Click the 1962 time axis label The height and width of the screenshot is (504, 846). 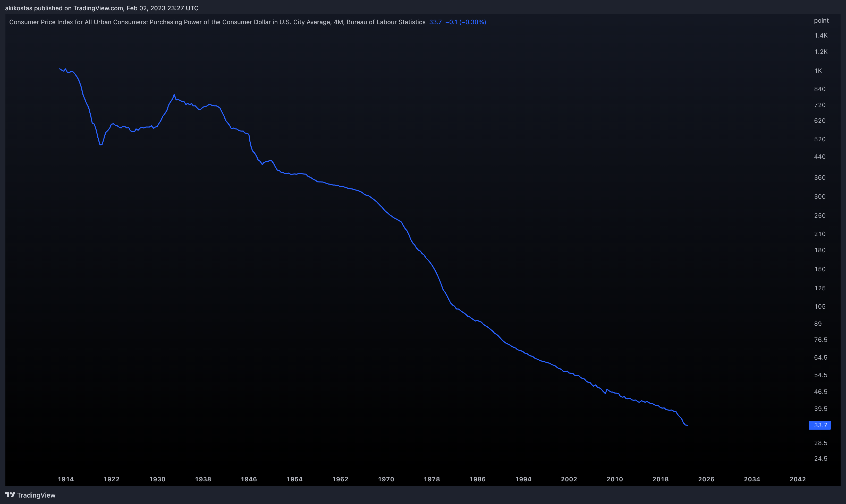point(340,479)
